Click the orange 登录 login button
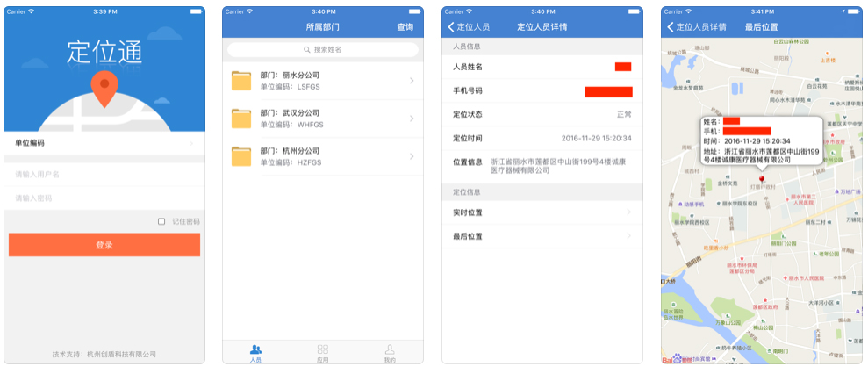Image resolution: width=868 pixels, height=374 pixels. pos(104,245)
